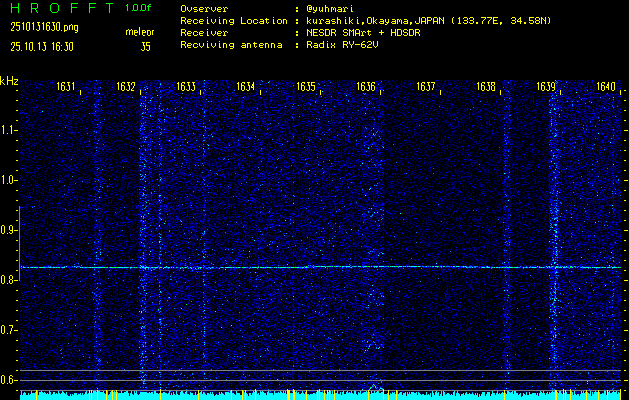Click the Receiver label
Image resolution: width=629 pixels, height=400 pixels.
point(204,33)
